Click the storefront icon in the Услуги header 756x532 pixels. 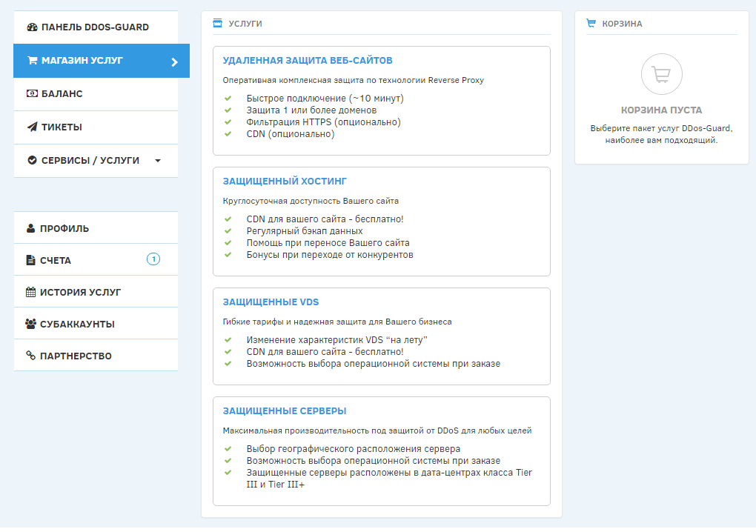[x=217, y=23]
